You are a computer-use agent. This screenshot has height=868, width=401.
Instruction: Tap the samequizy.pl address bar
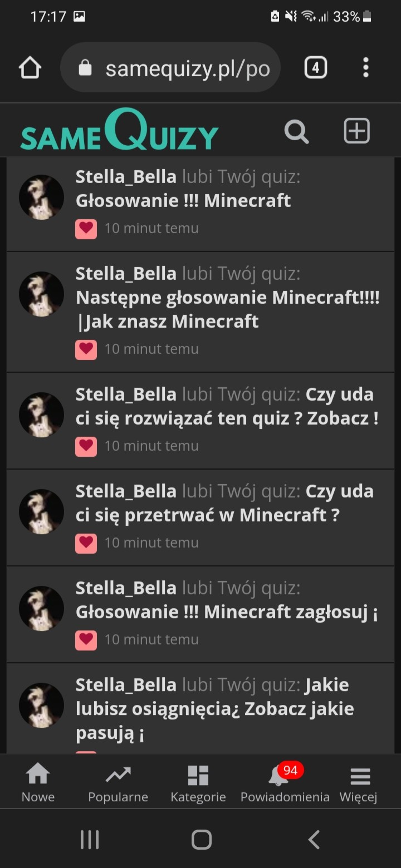tap(170, 68)
